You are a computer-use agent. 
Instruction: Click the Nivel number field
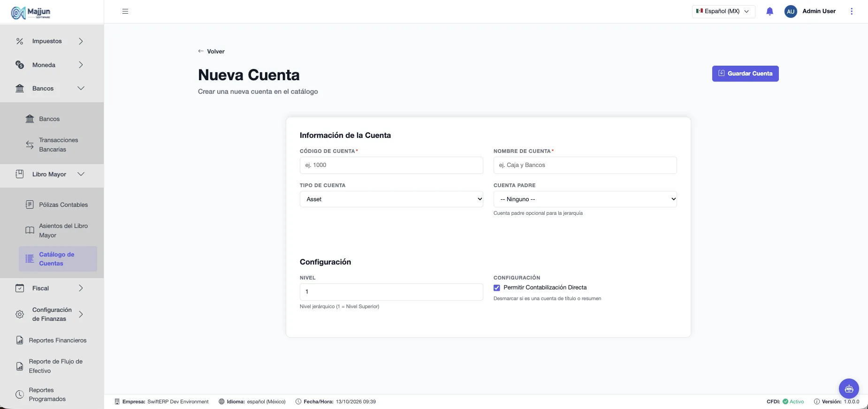tap(391, 292)
